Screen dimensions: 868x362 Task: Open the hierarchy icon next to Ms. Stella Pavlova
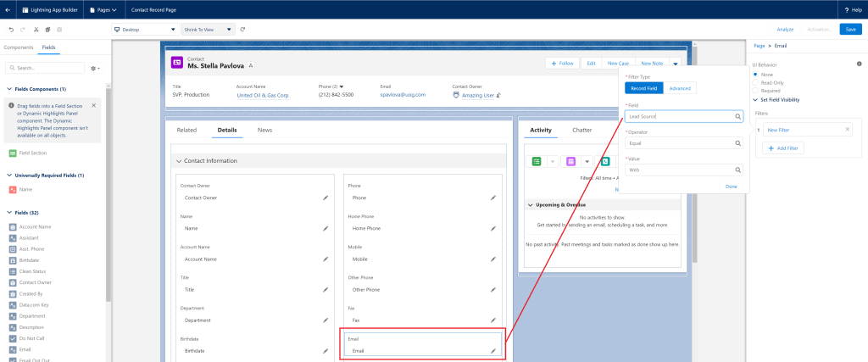pos(251,65)
